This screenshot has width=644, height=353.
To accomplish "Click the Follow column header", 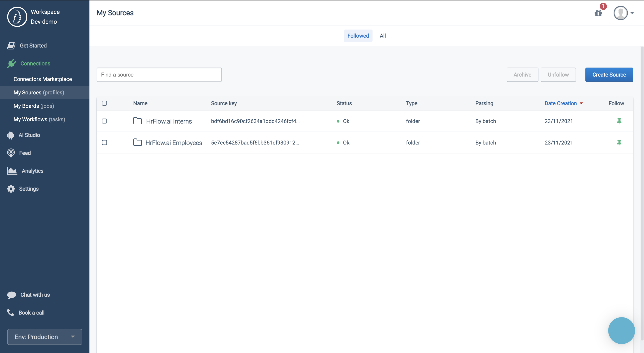I will [616, 103].
